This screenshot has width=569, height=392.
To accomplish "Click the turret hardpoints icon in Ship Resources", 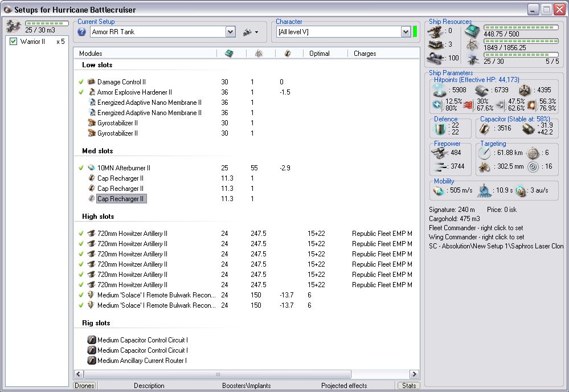I will tap(436, 31).
